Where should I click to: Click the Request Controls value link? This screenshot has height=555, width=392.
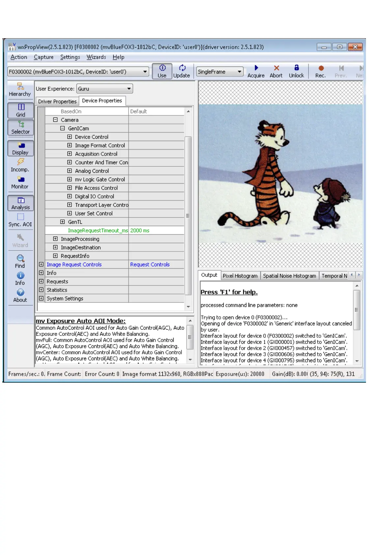coord(150,264)
